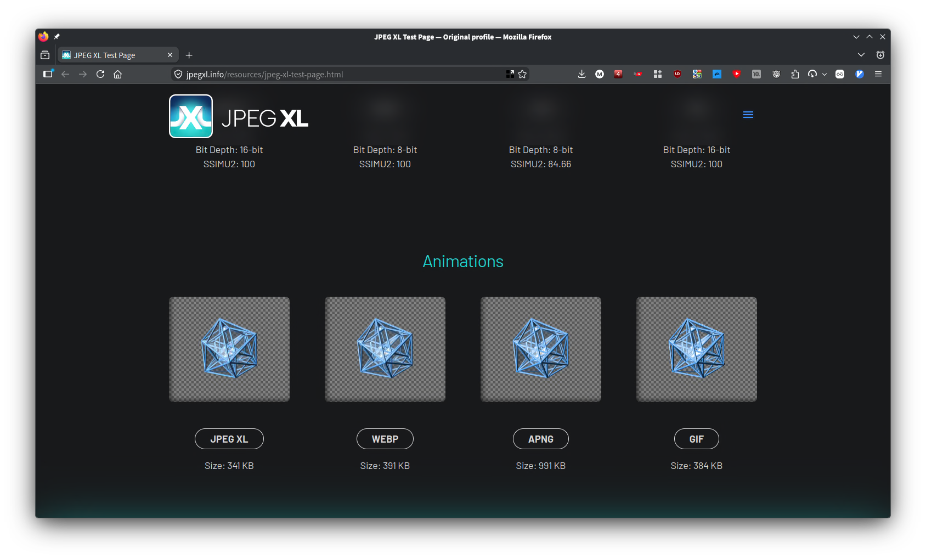Viewport: 926px width, 560px height.
Task: Click the Firefox logo in the title bar
Action: pyautogui.click(x=43, y=37)
